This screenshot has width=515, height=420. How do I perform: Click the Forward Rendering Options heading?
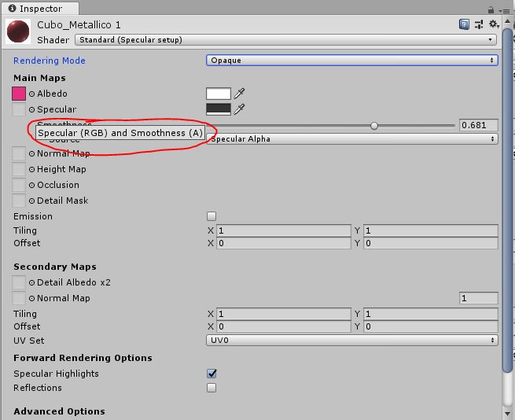(x=83, y=358)
